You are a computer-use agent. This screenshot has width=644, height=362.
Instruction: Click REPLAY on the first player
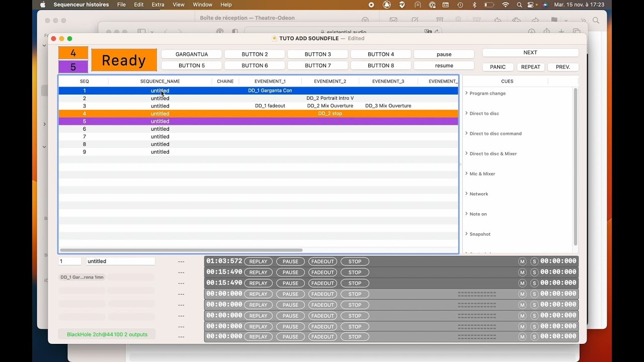pyautogui.click(x=258, y=261)
